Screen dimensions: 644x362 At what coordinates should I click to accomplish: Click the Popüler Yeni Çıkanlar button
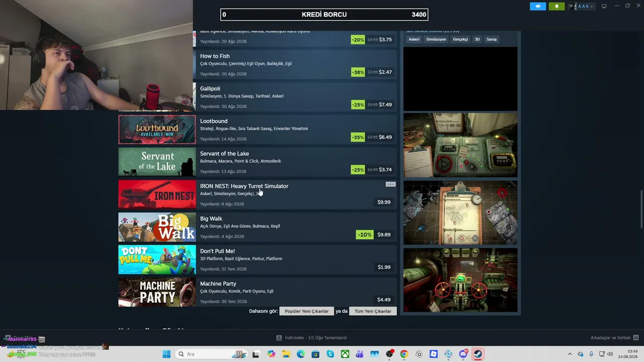pos(306,311)
